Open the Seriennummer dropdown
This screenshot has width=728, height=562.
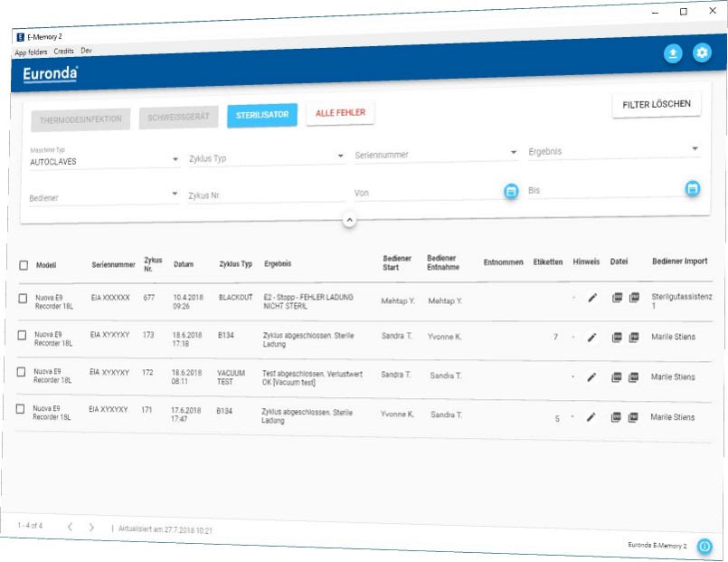pyautogui.click(x=436, y=154)
